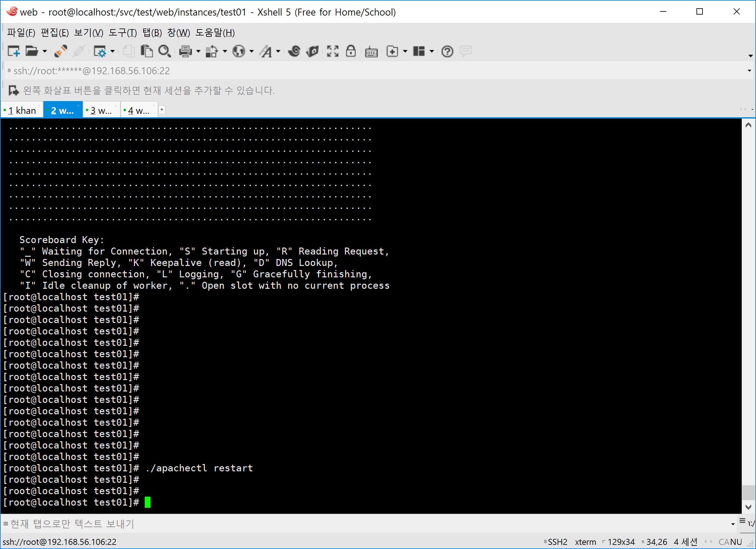756x549 pixels.
Task: Expand the font settings dropdown arrow
Action: click(x=278, y=51)
